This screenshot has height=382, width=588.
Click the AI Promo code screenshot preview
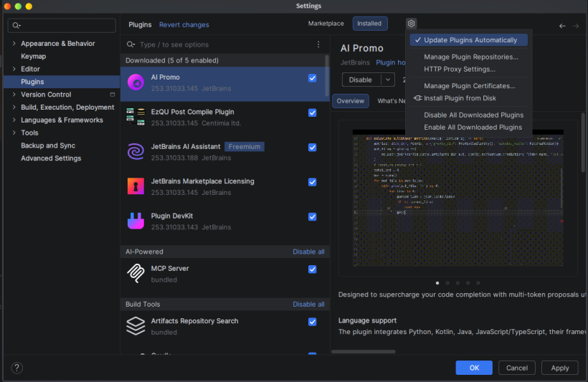pos(458,198)
